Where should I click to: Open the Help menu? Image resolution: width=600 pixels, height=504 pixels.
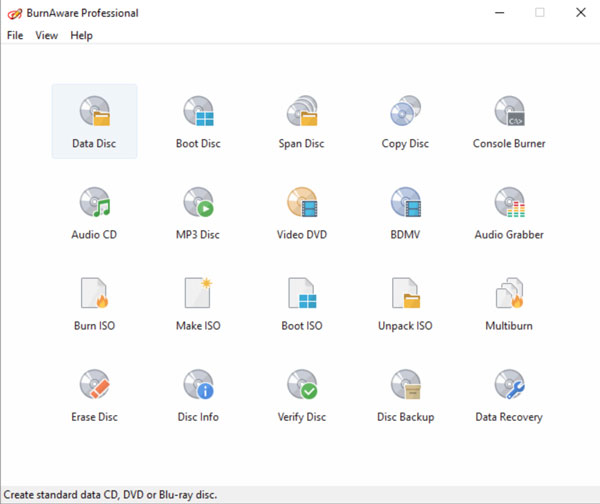click(82, 36)
